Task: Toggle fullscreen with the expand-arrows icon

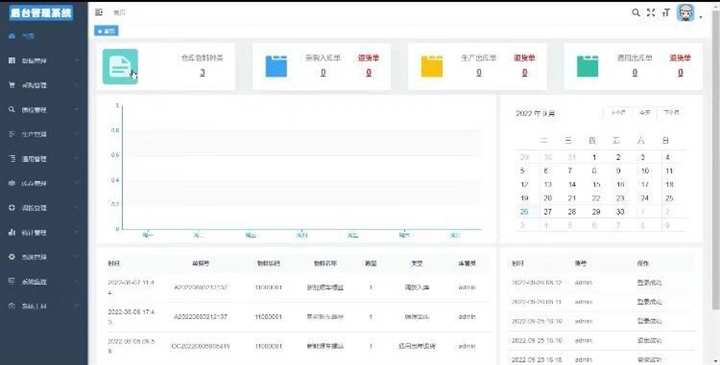Action: [651, 13]
